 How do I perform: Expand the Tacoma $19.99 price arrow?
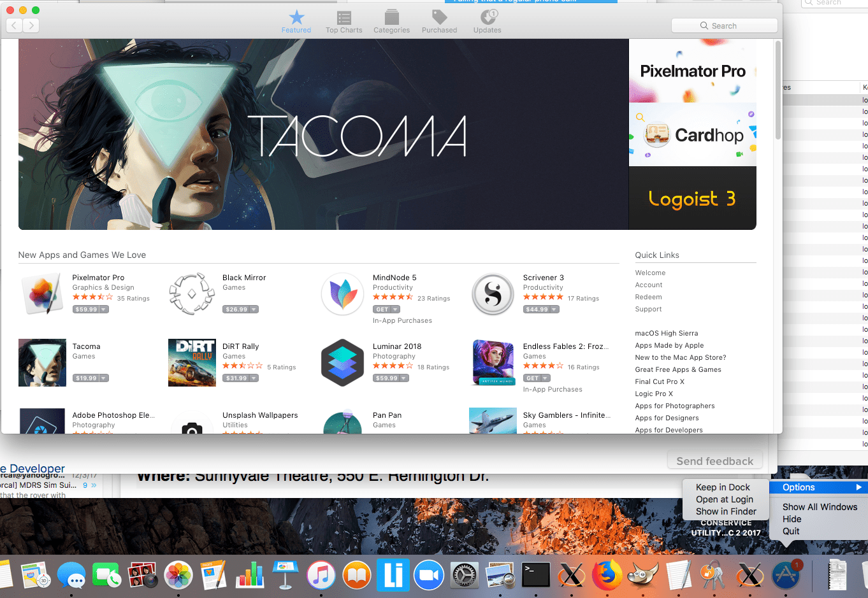(104, 378)
